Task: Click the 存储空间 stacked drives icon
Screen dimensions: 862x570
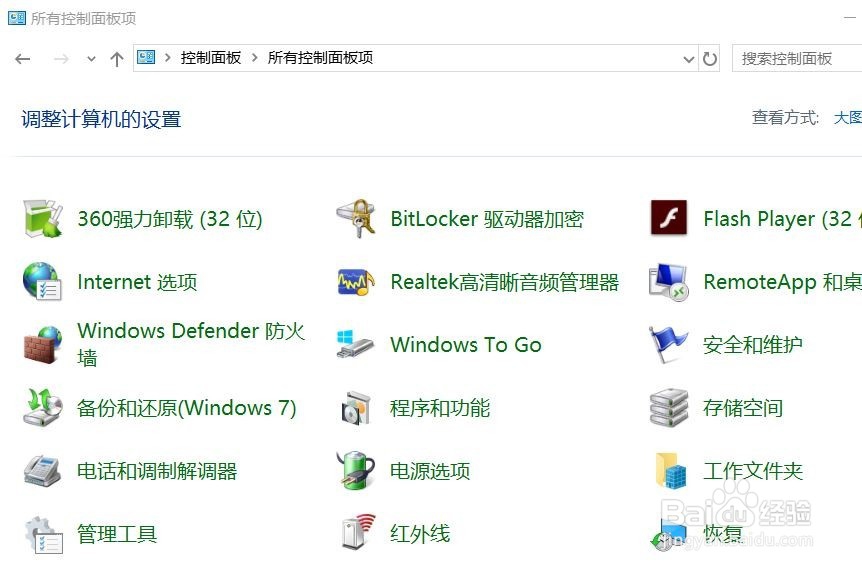Action: point(669,408)
